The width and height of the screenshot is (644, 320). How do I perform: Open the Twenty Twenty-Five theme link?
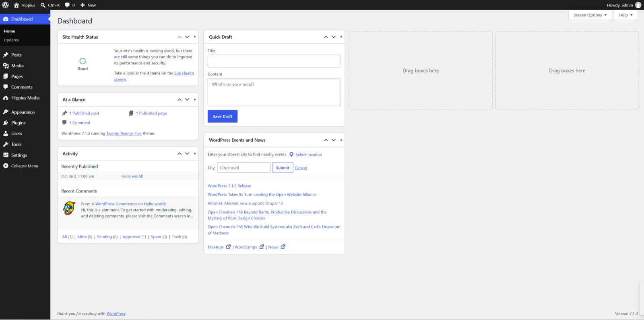124,134
